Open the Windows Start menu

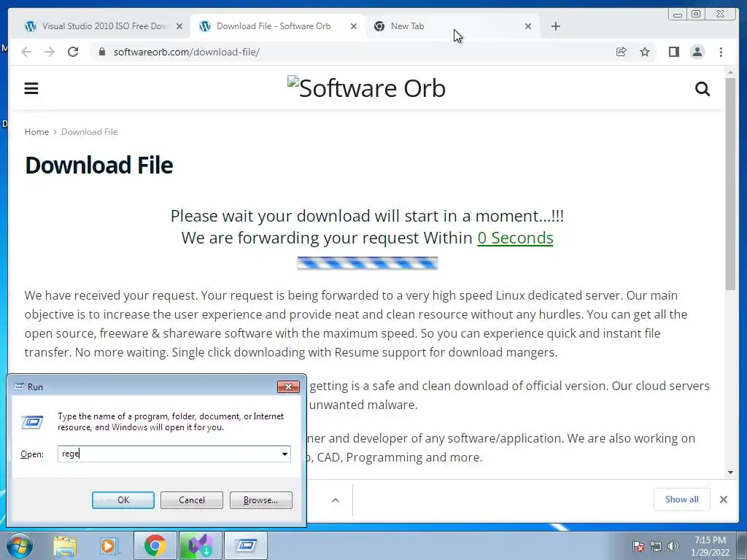19,545
